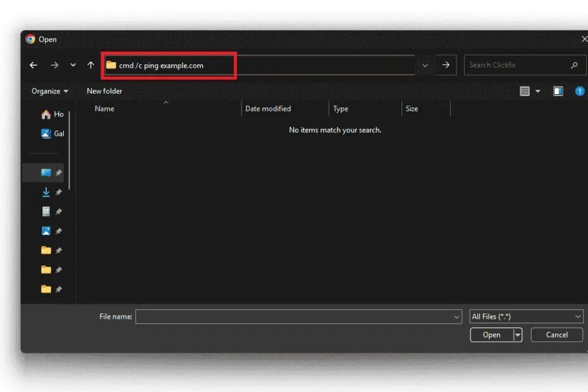Expand the recent locations chevron
Image resolution: width=588 pixels, height=392 pixels.
click(73, 65)
